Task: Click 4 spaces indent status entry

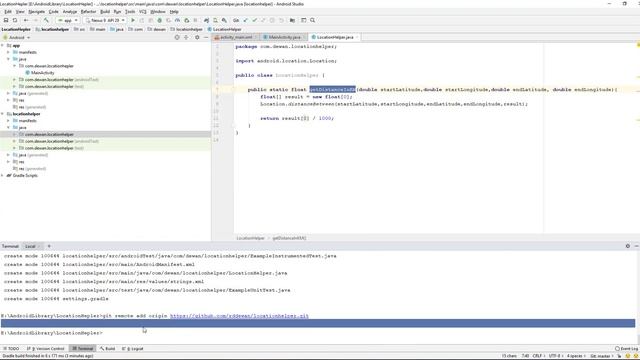Action: [575, 356]
